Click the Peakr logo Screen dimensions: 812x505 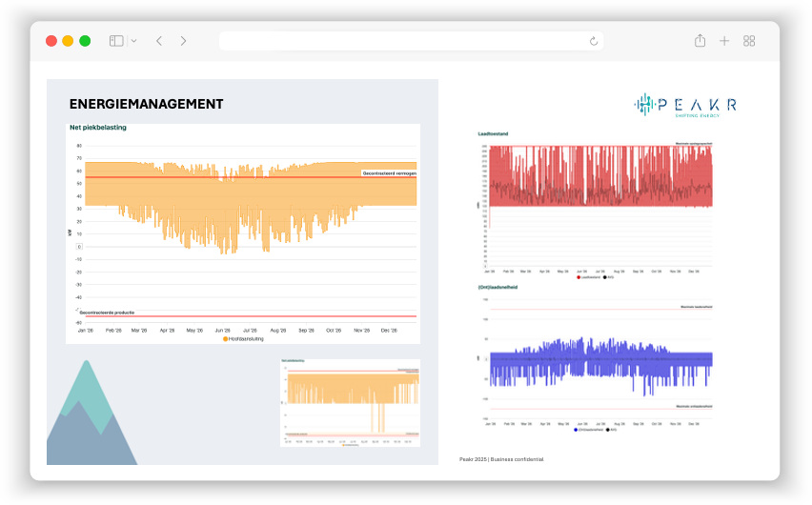tap(685, 105)
